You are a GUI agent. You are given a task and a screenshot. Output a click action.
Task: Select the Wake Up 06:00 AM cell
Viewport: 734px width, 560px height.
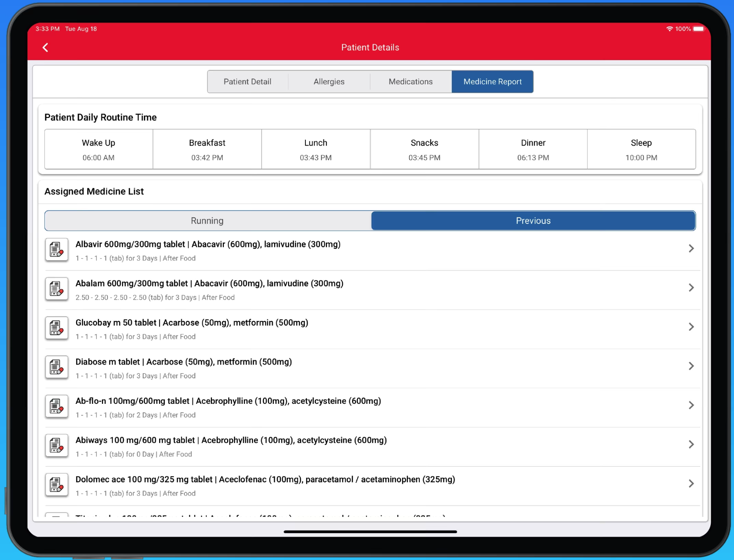[99, 149]
